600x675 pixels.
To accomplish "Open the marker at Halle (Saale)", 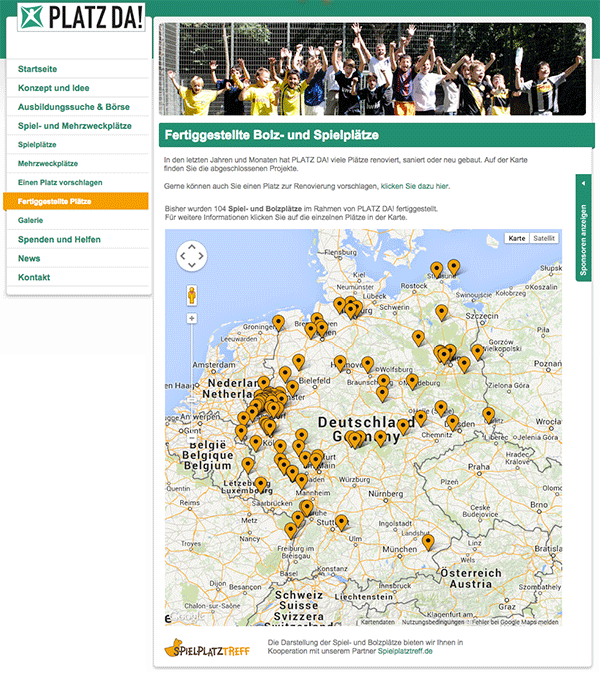I will pos(441,408).
